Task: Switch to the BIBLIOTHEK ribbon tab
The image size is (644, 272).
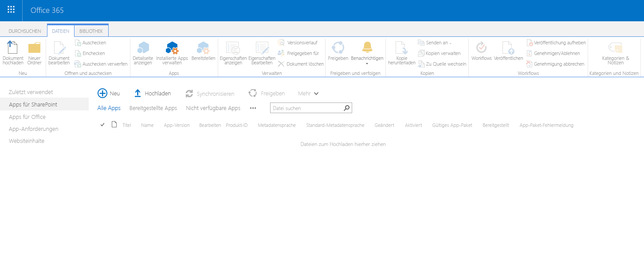Action: tap(91, 31)
